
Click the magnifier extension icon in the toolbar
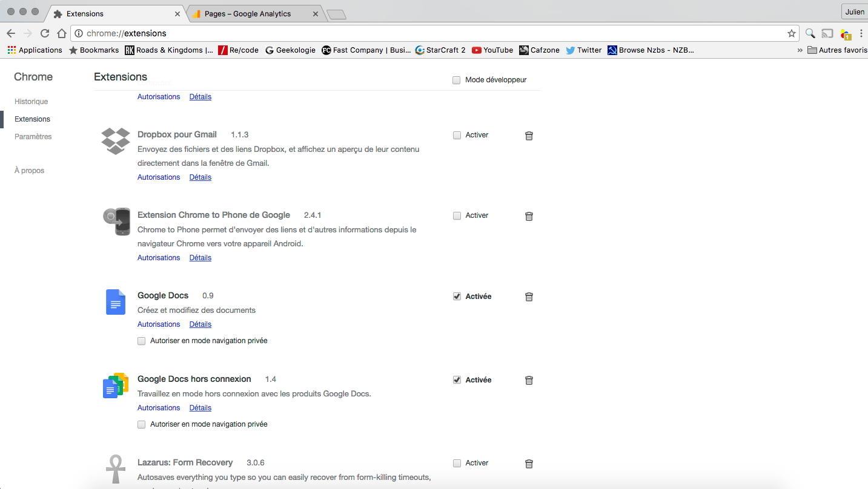(810, 33)
